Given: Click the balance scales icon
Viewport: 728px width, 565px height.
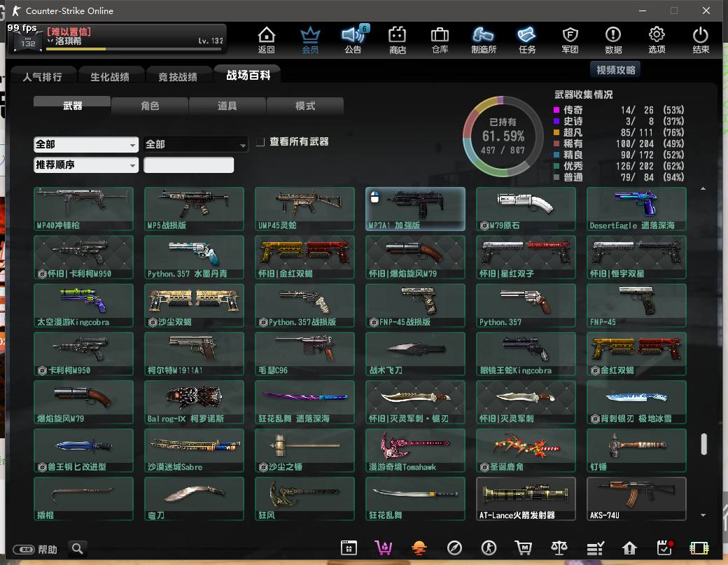Looking at the screenshot, I should pyautogui.click(x=559, y=547).
